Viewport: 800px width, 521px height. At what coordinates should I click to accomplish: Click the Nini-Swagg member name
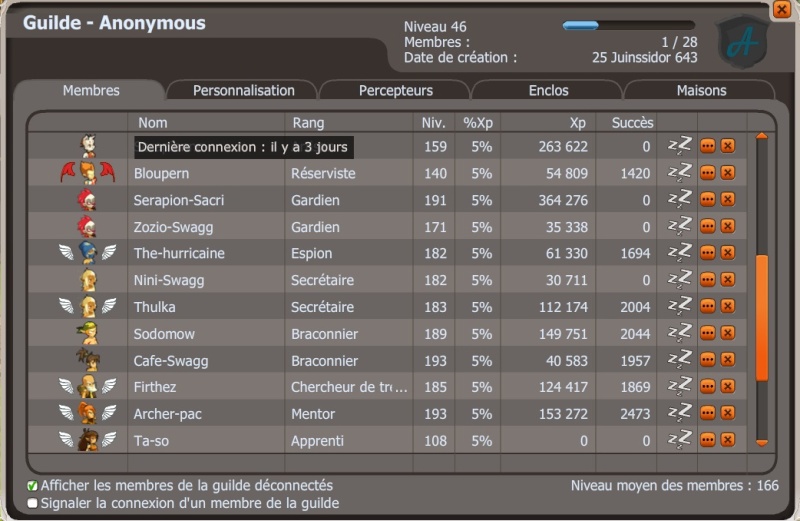point(169,280)
